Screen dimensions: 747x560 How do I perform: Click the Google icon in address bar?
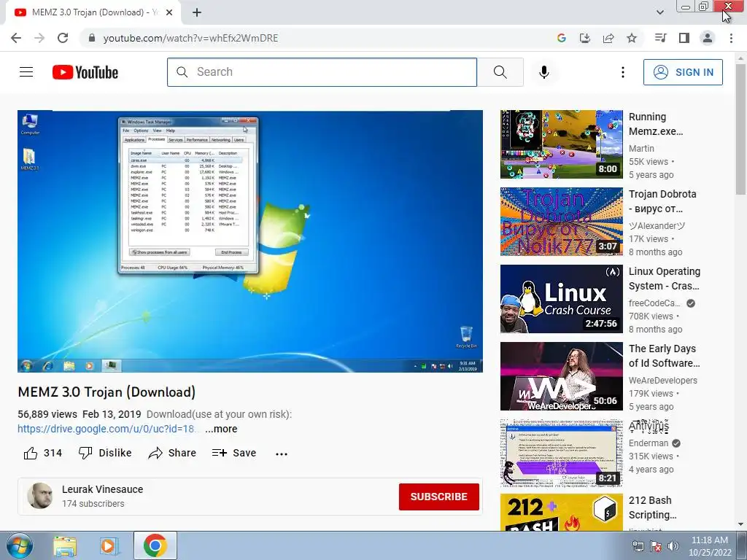click(x=561, y=38)
